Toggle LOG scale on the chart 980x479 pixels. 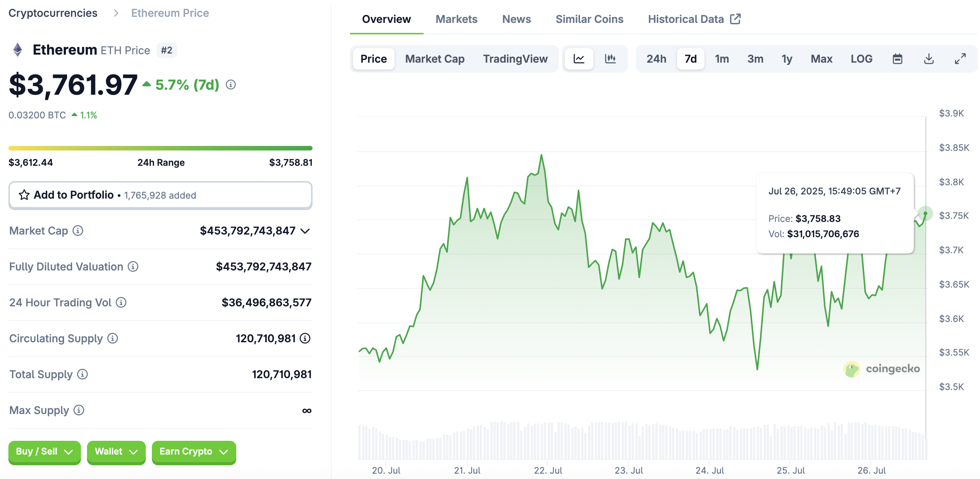[861, 59]
